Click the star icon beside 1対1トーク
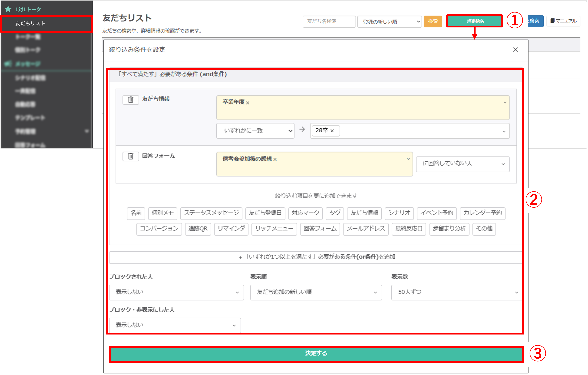The width and height of the screenshot is (588, 375). click(x=8, y=9)
